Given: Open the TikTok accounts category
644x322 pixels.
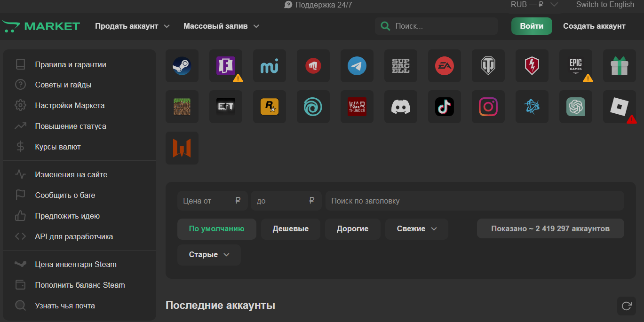Looking at the screenshot, I should point(445,107).
